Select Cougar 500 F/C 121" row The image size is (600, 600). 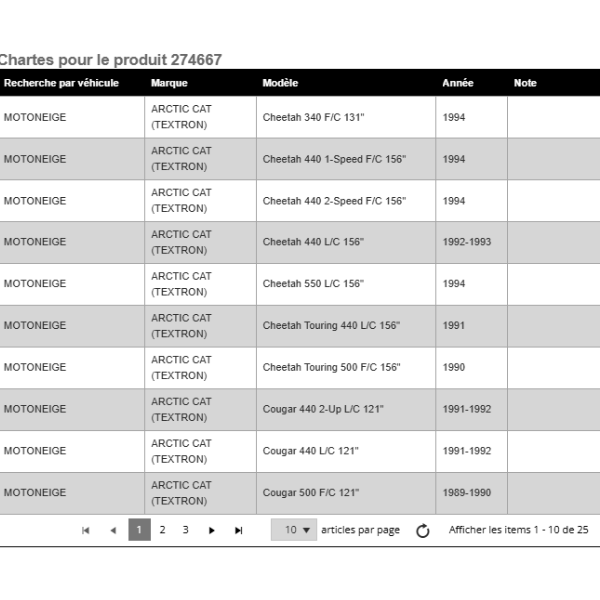coord(300,493)
